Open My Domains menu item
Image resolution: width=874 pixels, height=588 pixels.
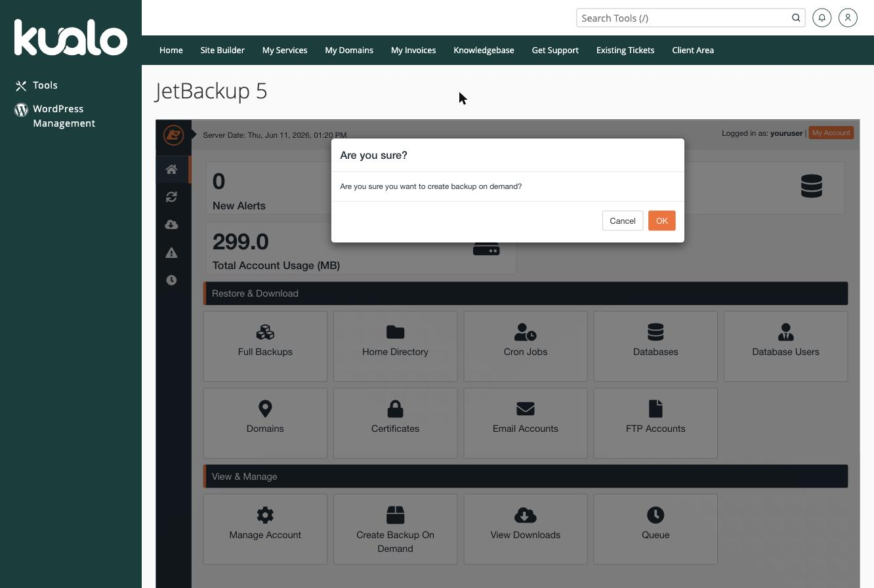click(x=349, y=50)
